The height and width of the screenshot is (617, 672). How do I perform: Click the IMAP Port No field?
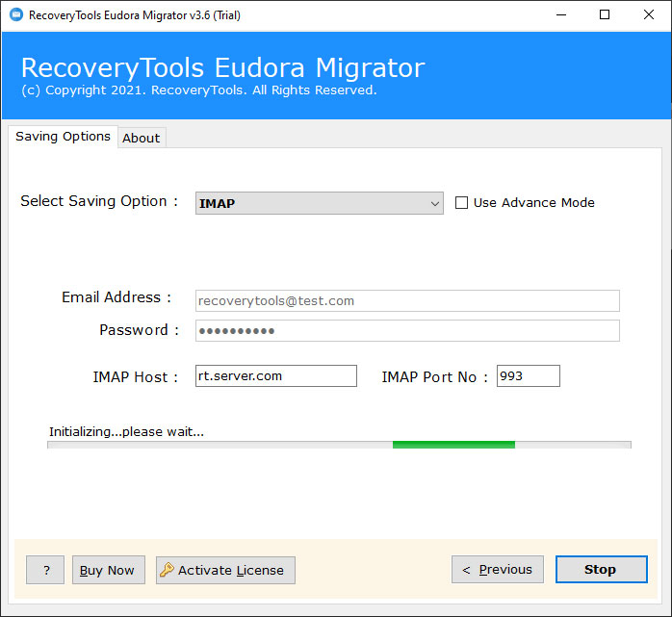point(528,375)
